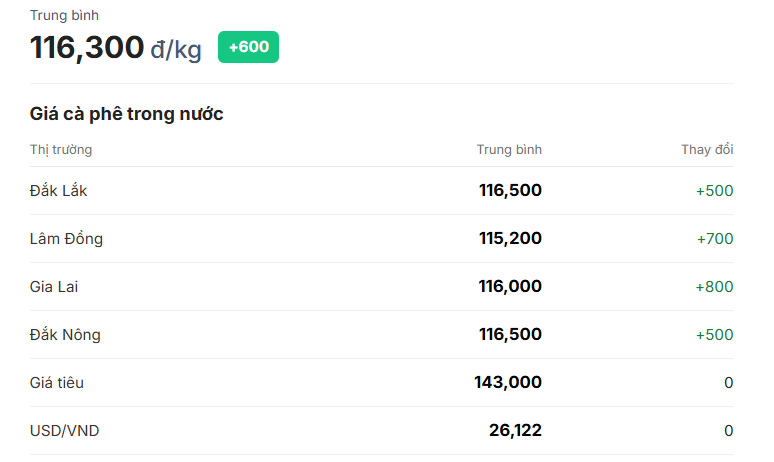Select the Đắk Nông market row
Image resolution: width=774 pixels, height=462 pixels.
click(x=65, y=335)
